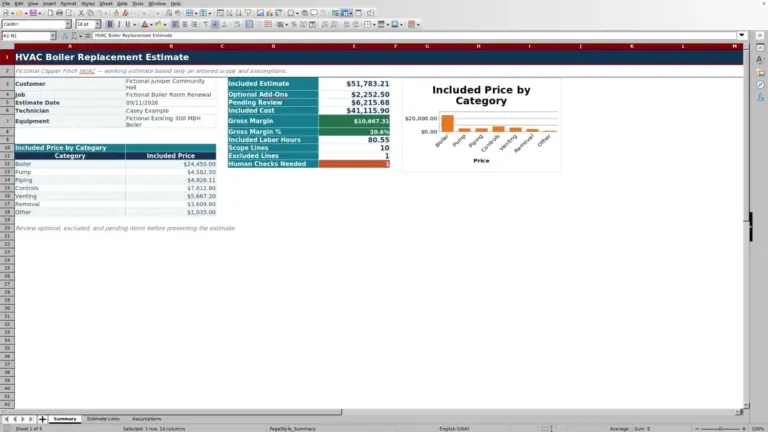
Task: Click Align Left icon
Action: (175, 24)
